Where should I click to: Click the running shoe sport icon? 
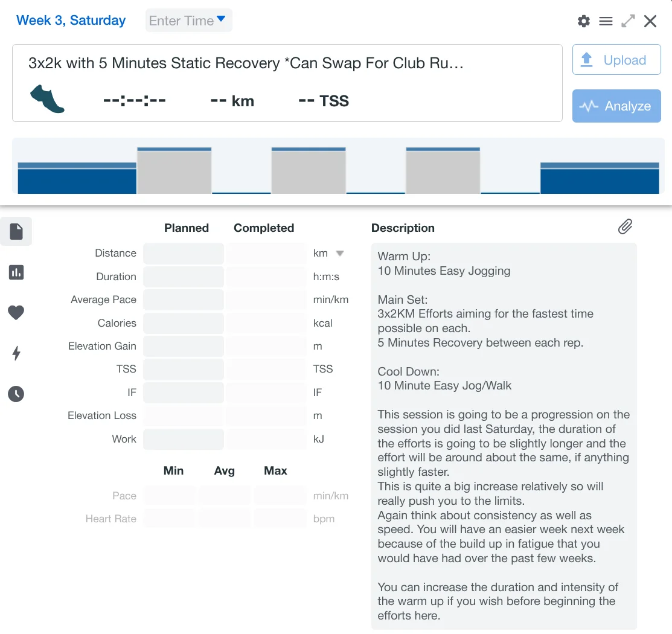[x=47, y=99]
